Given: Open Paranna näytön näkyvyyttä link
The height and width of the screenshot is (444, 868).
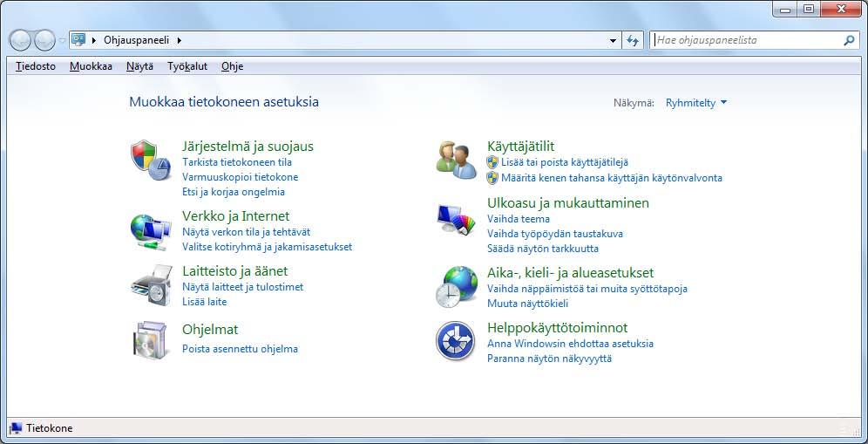Looking at the screenshot, I should [x=550, y=359].
